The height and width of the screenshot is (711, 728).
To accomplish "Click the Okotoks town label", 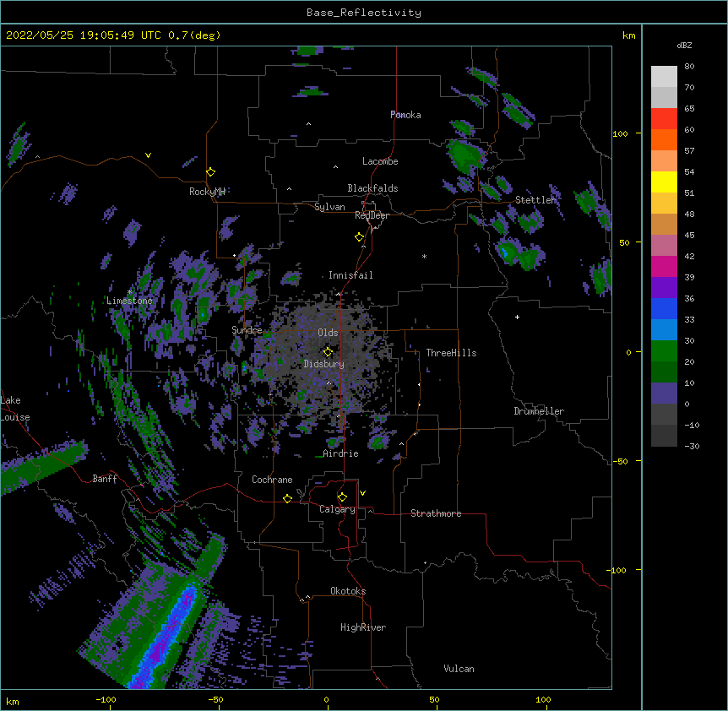I will click(x=348, y=591).
